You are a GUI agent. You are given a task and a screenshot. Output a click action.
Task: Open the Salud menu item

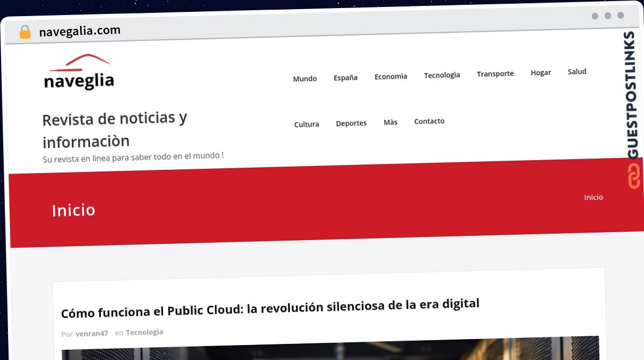click(x=577, y=71)
